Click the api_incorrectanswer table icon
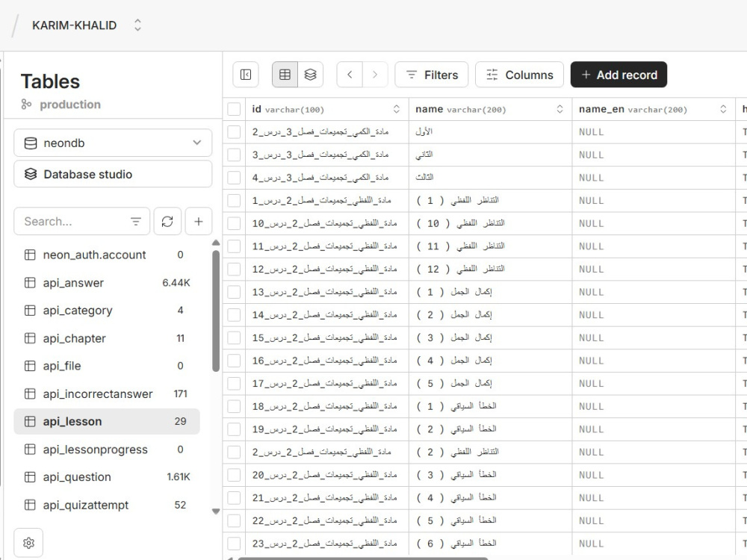The width and height of the screenshot is (747, 560). pos(30,393)
